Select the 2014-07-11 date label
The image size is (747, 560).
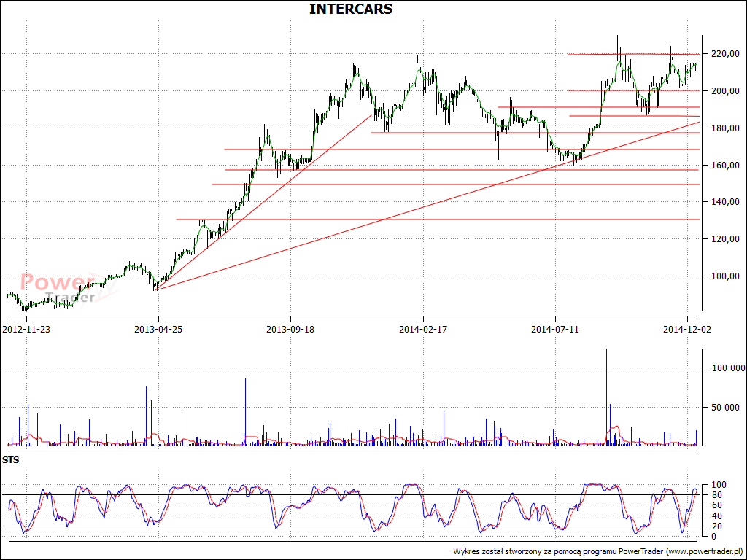click(555, 329)
